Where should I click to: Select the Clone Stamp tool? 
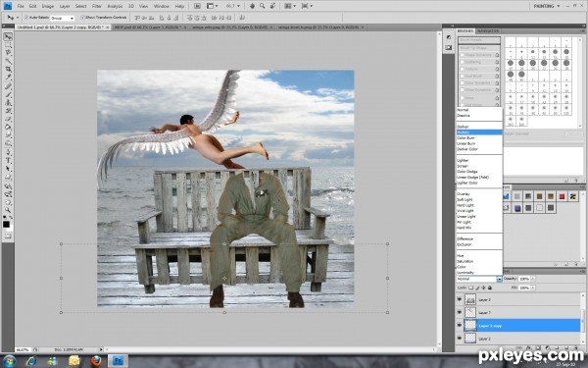pyautogui.click(x=8, y=103)
